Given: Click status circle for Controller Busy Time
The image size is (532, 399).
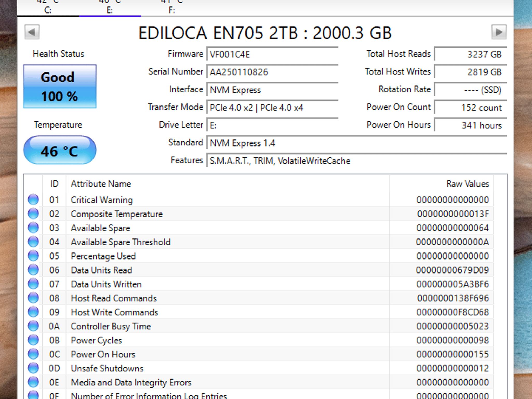Looking at the screenshot, I should coord(33,326).
